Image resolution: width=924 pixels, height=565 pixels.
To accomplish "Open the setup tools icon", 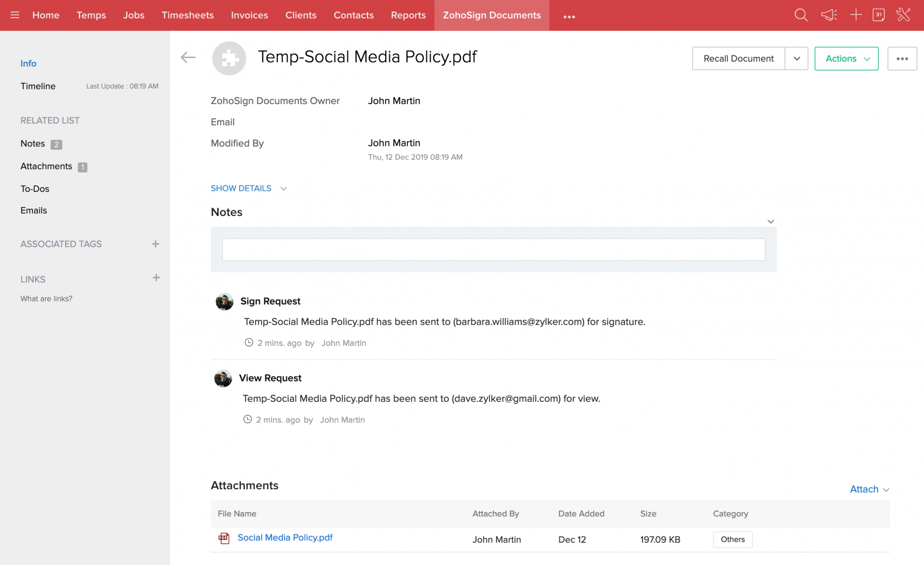I will (903, 15).
